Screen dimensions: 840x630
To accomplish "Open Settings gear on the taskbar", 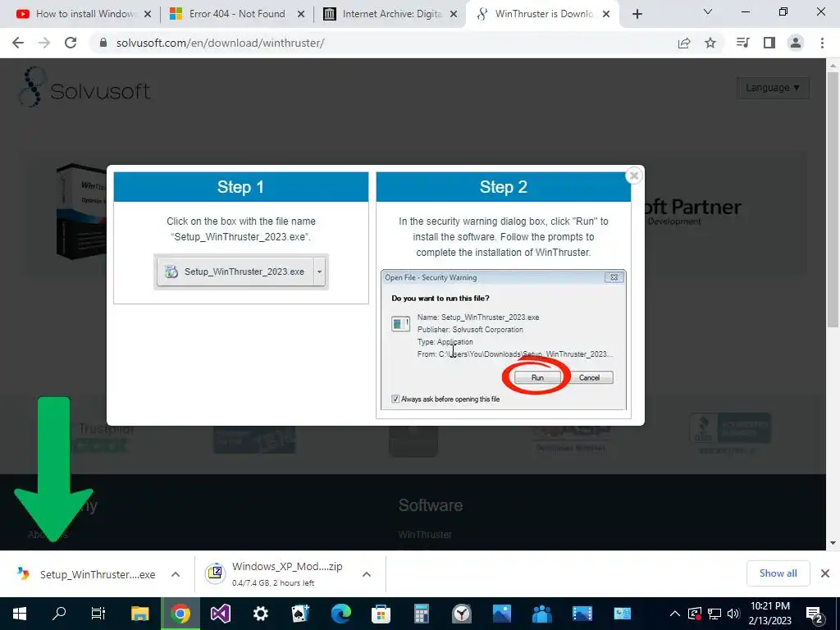I will 260,614.
